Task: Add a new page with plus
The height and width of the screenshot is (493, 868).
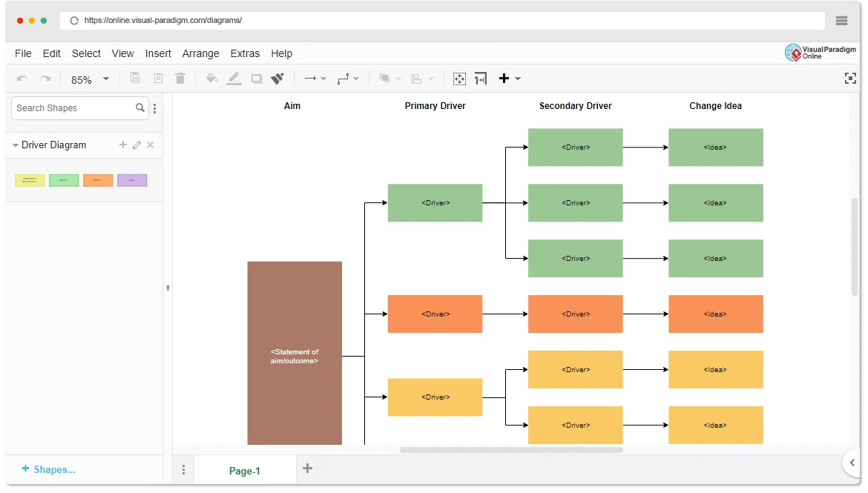Action: click(308, 469)
